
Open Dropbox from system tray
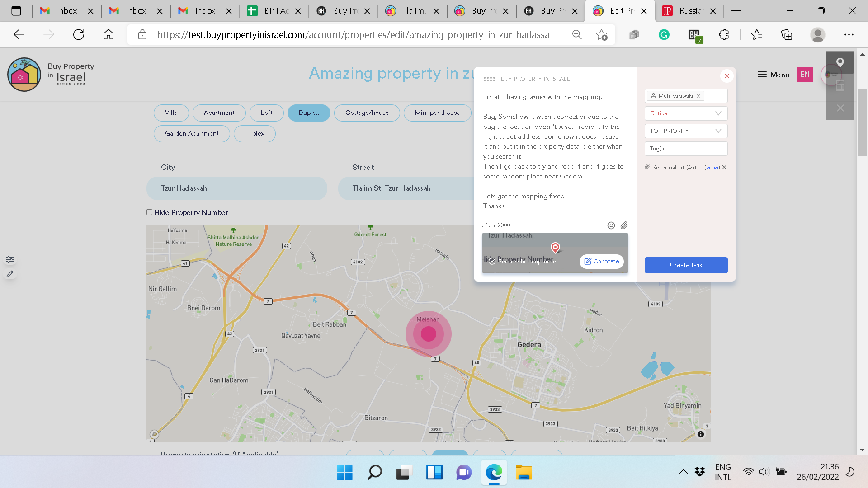700,472
